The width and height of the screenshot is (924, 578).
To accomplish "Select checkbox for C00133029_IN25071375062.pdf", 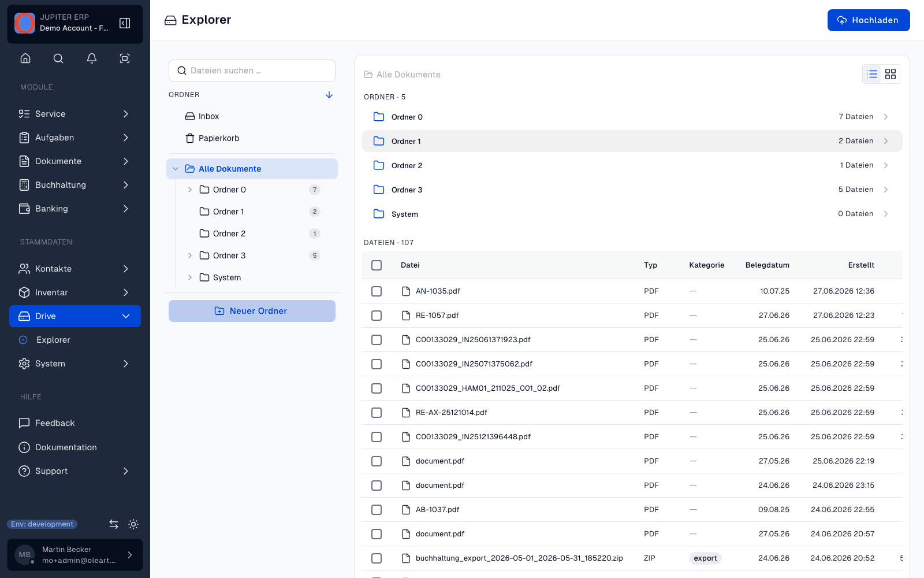I will (377, 364).
